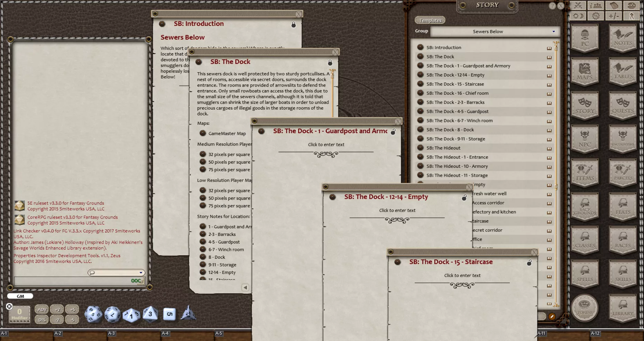The width and height of the screenshot is (644, 341).
Task: Open the Backgrounds sidebar badge
Action: click(x=585, y=206)
